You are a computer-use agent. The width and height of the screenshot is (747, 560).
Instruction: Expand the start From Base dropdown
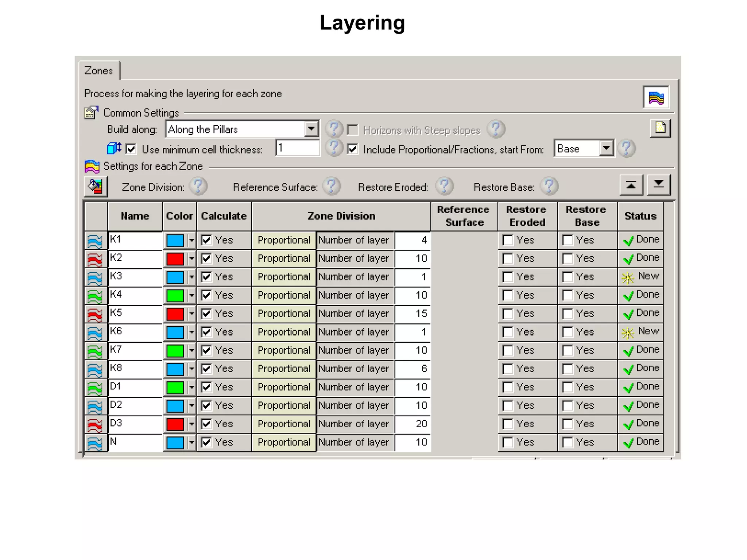(606, 148)
